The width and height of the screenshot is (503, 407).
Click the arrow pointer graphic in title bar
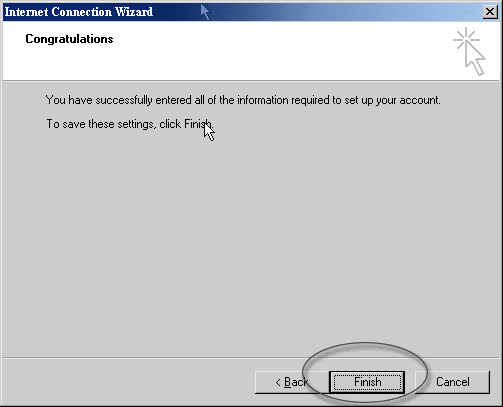point(205,12)
